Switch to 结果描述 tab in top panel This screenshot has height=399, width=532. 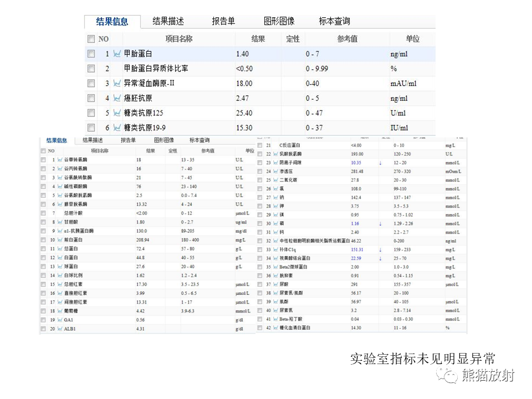point(168,21)
